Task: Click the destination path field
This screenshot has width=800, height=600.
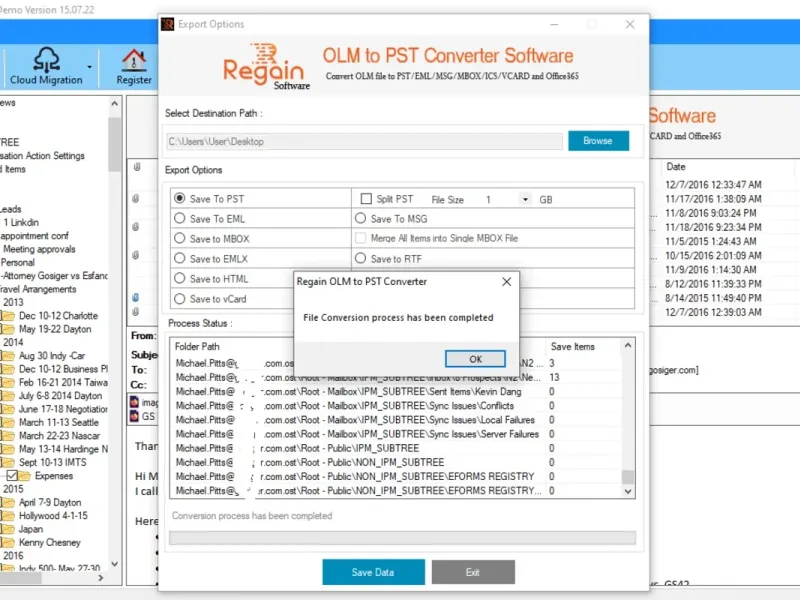Action: (364, 142)
